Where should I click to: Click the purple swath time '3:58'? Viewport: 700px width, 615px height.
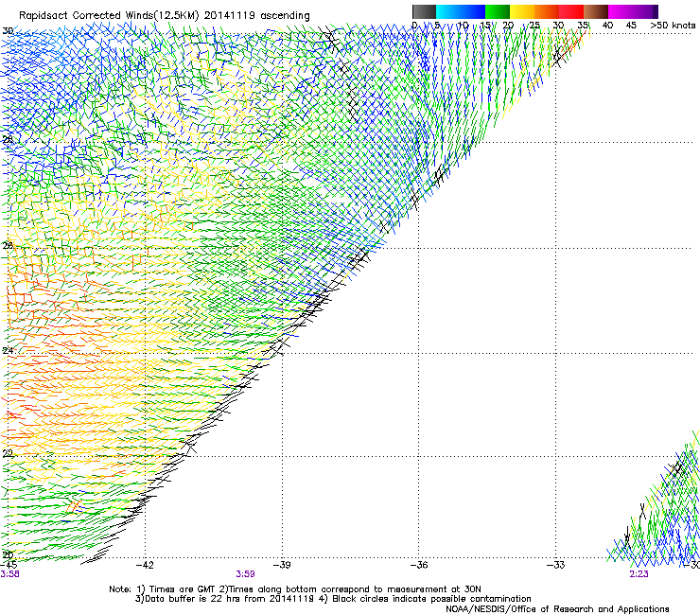9,574
